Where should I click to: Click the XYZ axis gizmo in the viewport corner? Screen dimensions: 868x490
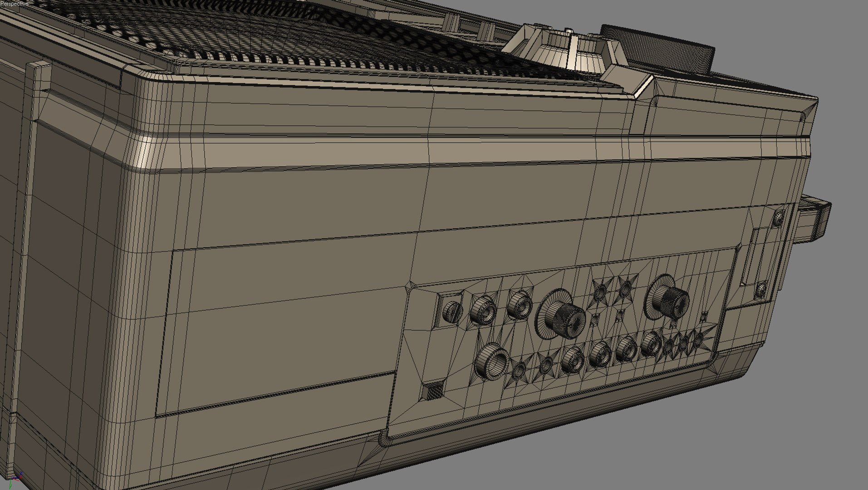click(15, 480)
